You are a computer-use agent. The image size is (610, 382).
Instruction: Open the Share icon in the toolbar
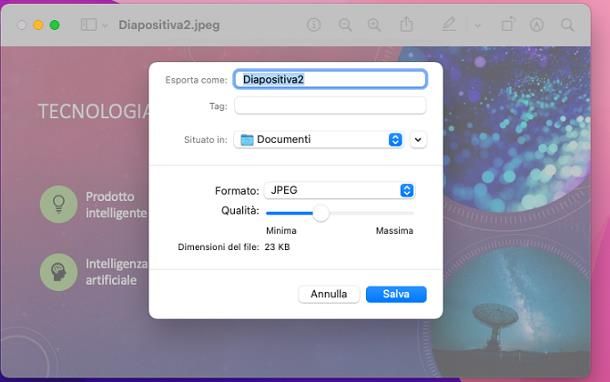[x=407, y=24]
